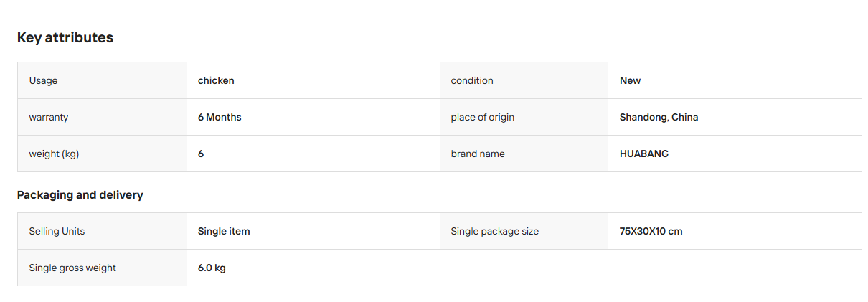868x302 pixels.
Task: Click the weight value 6
Action: [x=201, y=154]
